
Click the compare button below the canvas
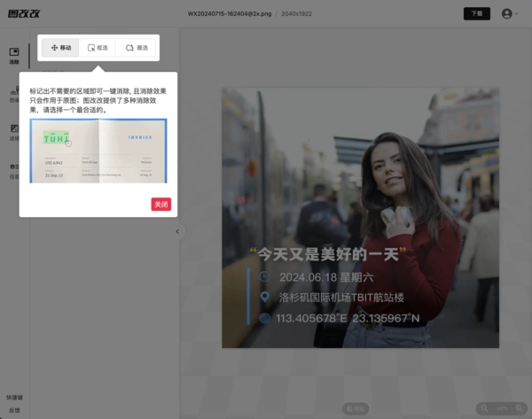356,407
